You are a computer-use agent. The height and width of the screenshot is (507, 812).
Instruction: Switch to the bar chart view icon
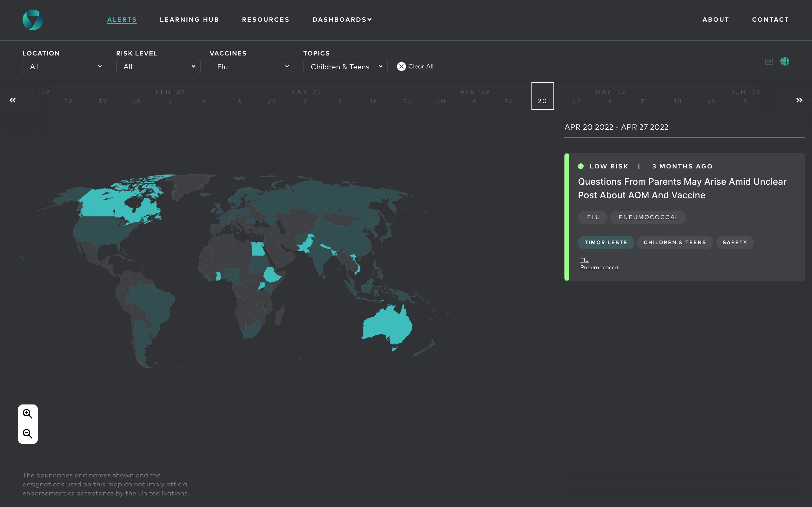769,61
